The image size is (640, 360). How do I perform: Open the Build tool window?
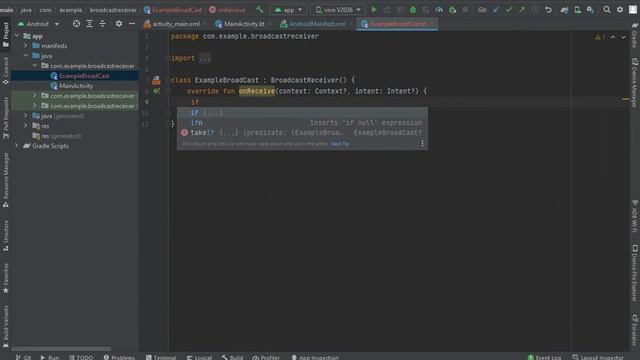pos(232,357)
